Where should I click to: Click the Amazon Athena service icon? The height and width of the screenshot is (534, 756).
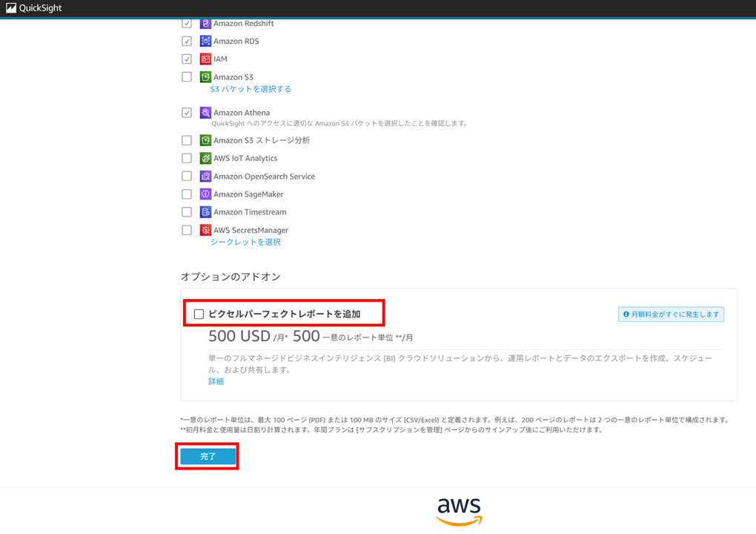click(x=205, y=113)
